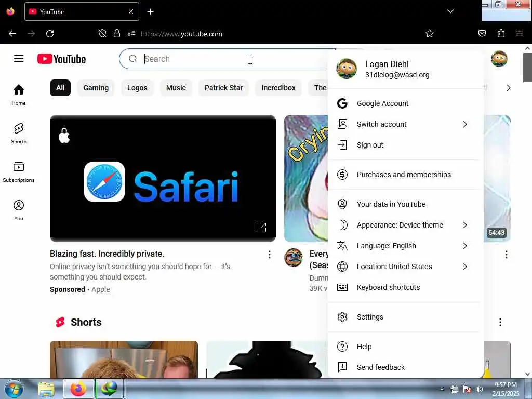Choose Send feedback in the menu

(x=405, y=367)
